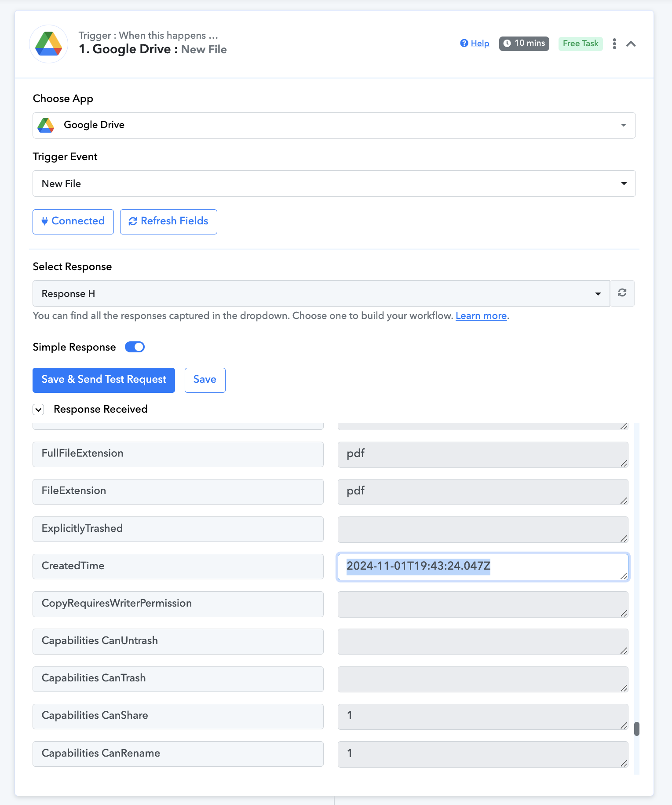Click the 10 mins polling clock badge
The image size is (672, 805).
click(x=524, y=44)
